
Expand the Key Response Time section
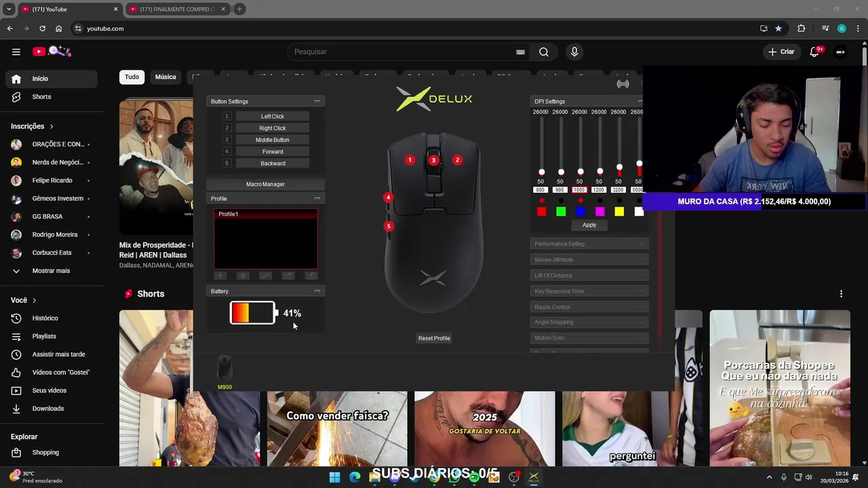pyautogui.click(x=589, y=291)
